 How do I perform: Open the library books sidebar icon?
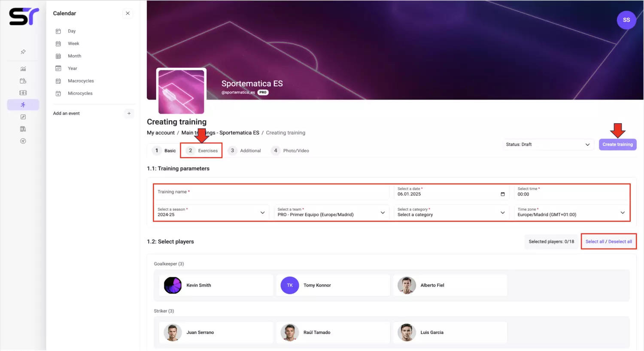click(23, 129)
